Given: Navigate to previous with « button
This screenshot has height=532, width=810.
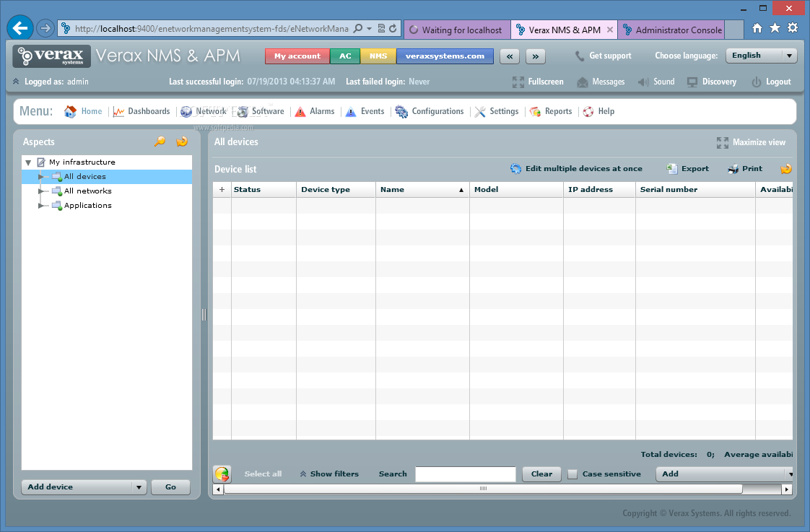Looking at the screenshot, I should point(510,56).
